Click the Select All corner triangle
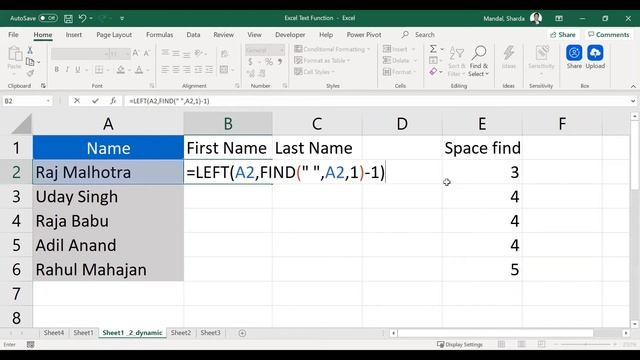640x360 pixels. [22, 124]
